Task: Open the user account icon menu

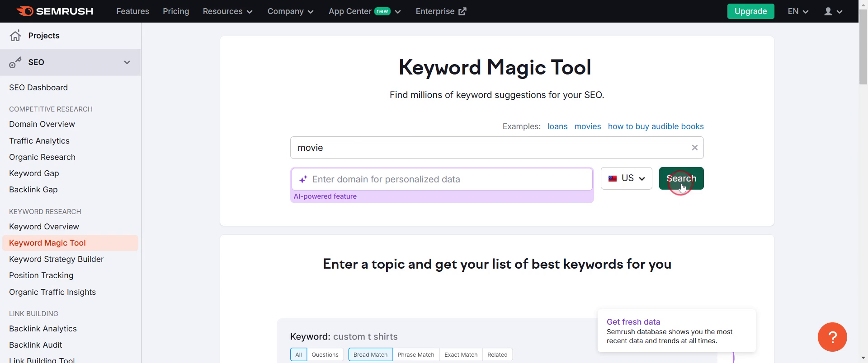Action: point(833,11)
